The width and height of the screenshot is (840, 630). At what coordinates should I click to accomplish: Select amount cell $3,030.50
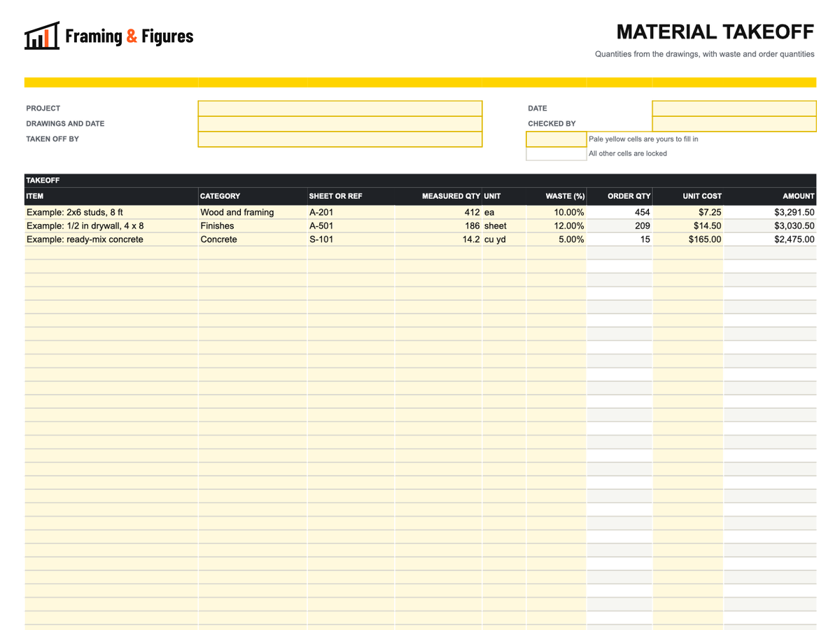(770, 226)
